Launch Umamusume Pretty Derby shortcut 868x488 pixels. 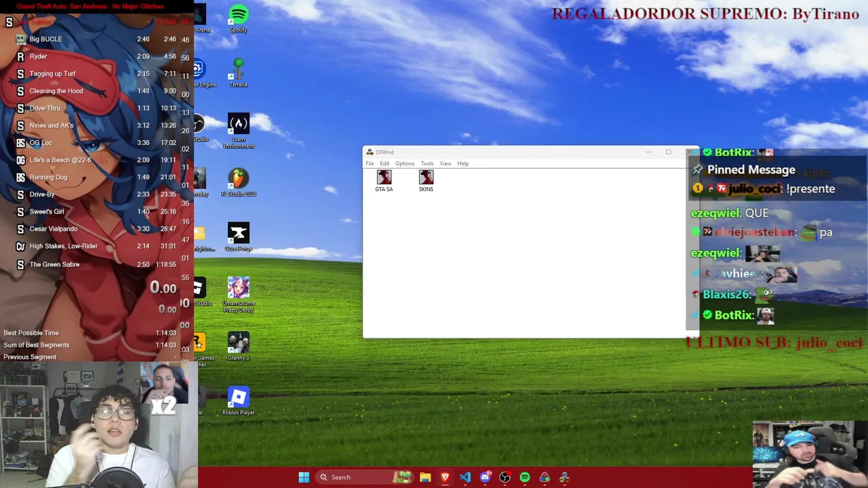click(238, 296)
